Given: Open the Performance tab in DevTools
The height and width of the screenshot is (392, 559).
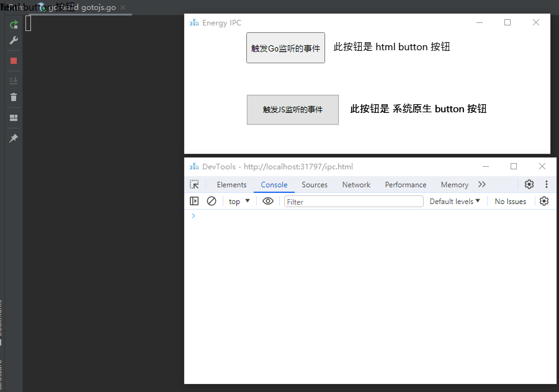Looking at the screenshot, I should pos(405,185).
